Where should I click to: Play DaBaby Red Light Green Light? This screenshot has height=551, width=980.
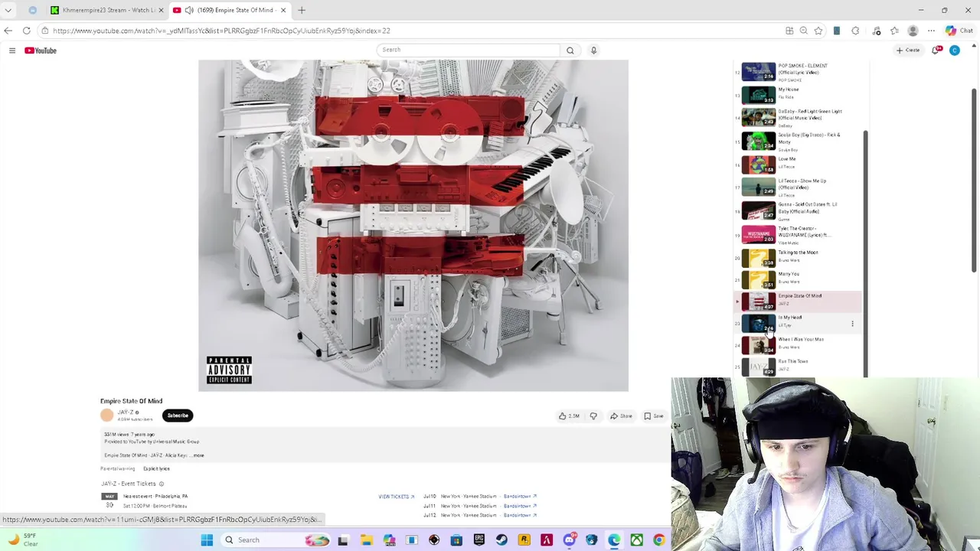click(x=796, y=117)
